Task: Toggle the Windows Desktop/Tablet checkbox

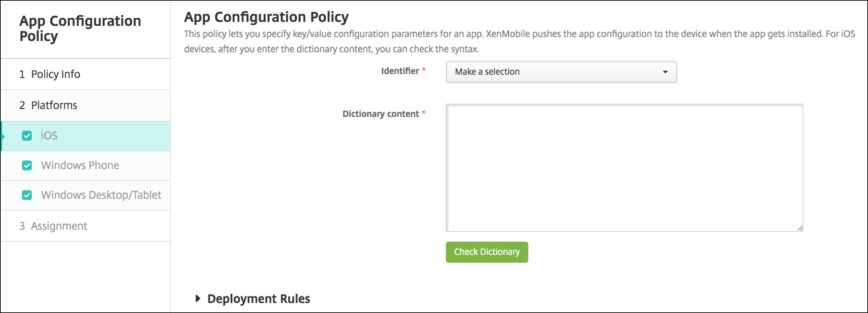Action: point(27,195)
